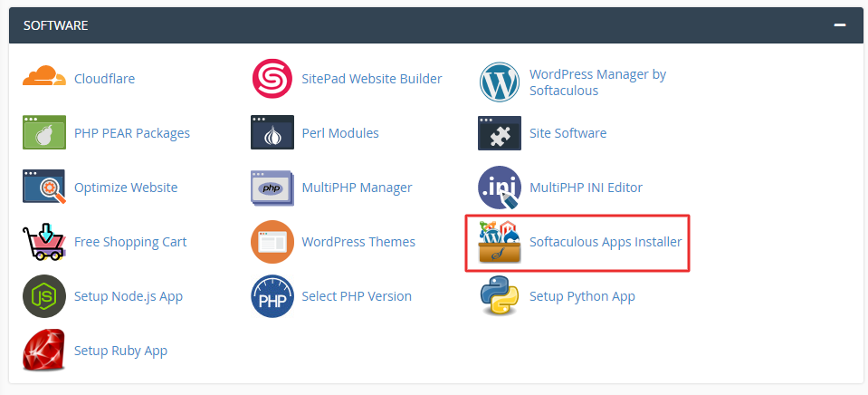Open the WordPress Themes orange icon
The image size is (868, 395).
coord(272,242)
